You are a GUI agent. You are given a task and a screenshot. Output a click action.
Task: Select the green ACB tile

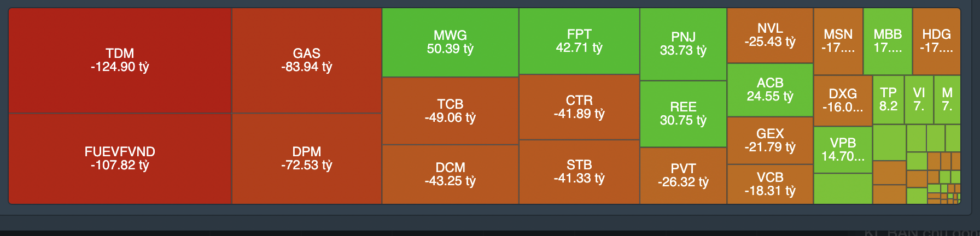coord(770,90)
